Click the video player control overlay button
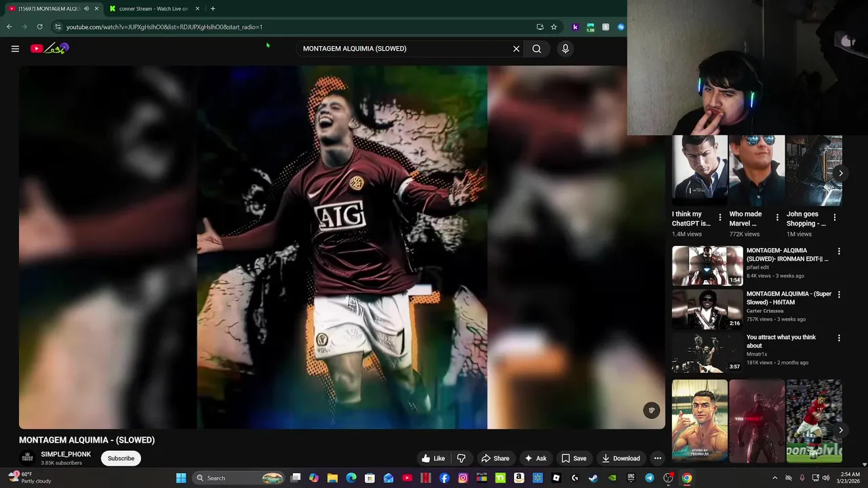 (651, 410)
